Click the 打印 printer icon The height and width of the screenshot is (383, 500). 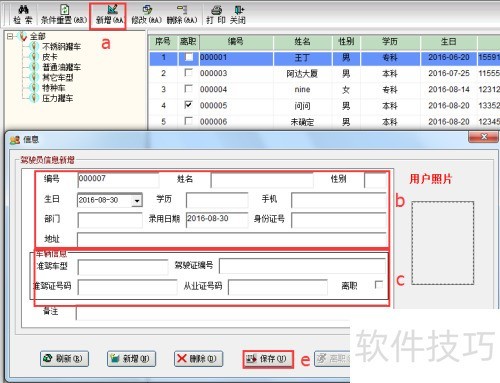tap(216, 10)
